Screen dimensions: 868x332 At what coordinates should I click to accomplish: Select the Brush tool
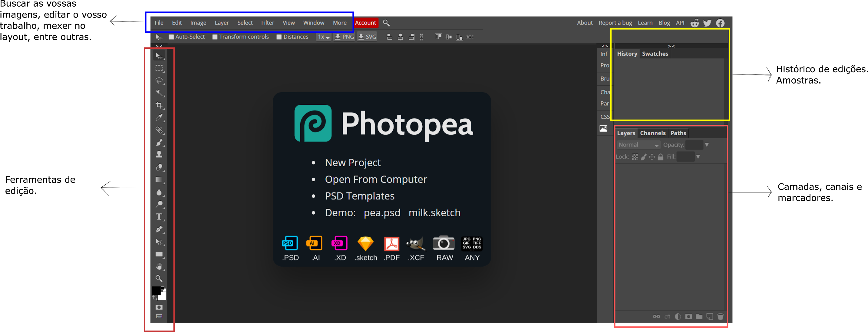coord(159,143)
